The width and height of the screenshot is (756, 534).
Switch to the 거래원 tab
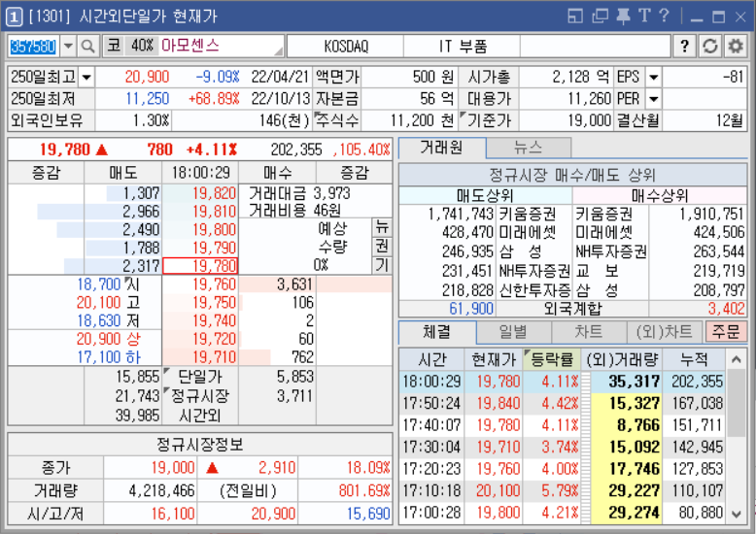click(442, 148)
